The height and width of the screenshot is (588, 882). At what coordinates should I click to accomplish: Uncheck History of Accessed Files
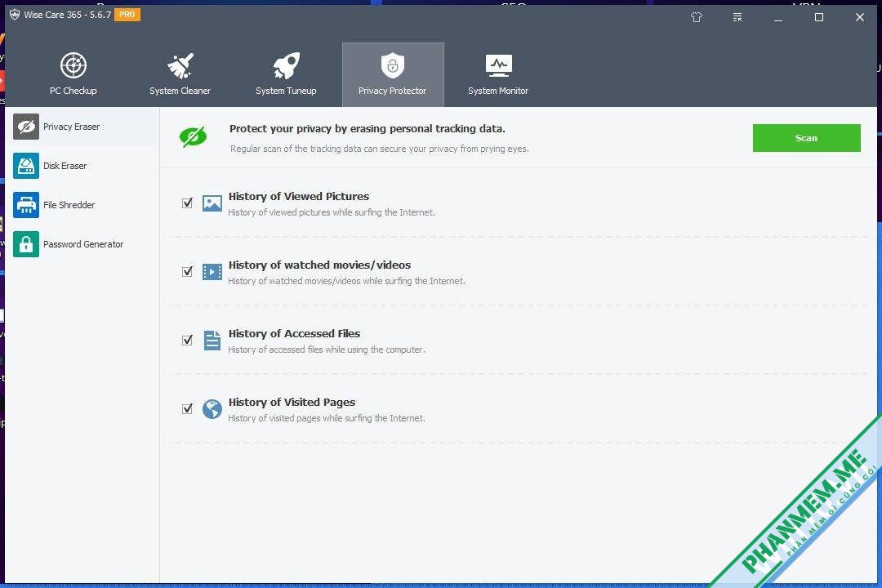(187, 341)
